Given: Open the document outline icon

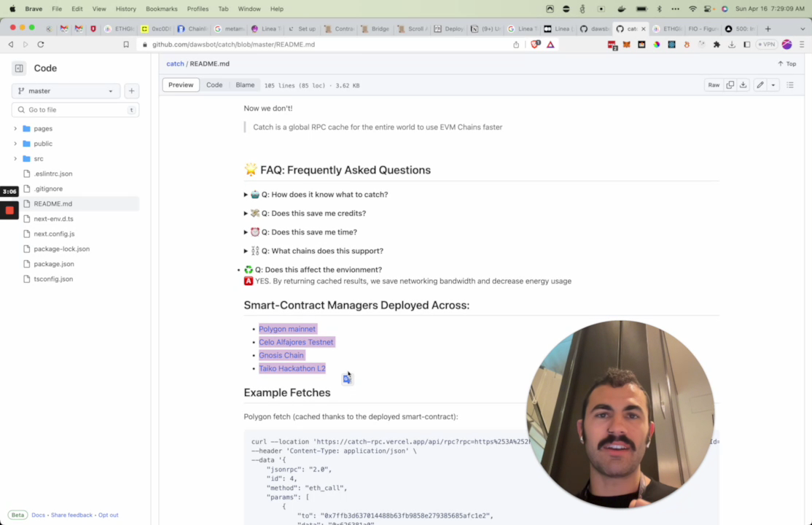Looking at the screenshot, I should tap(789, 85).
